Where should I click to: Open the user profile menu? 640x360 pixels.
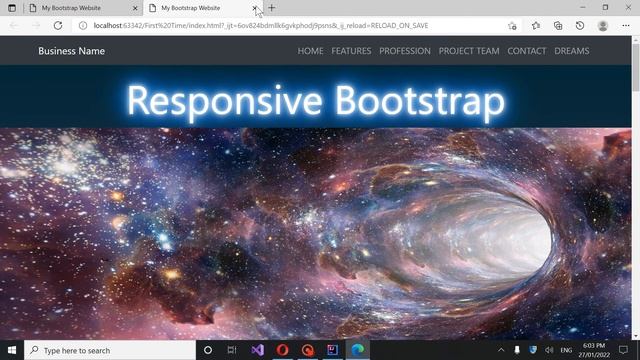pyautogui.click(x=602, y=25)
